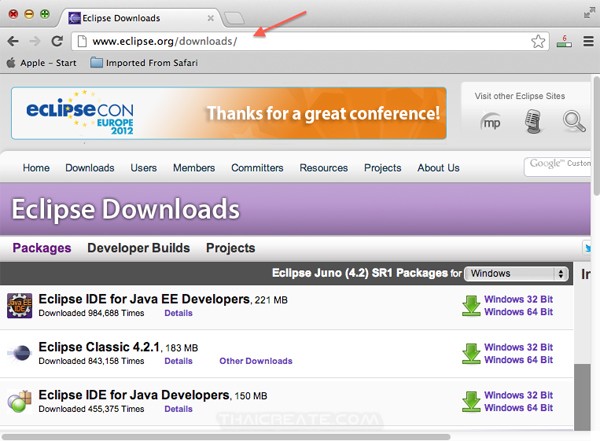The image size is (600, 441).
Task: Open Resources in site navigation
Action: tap(324, 168)
